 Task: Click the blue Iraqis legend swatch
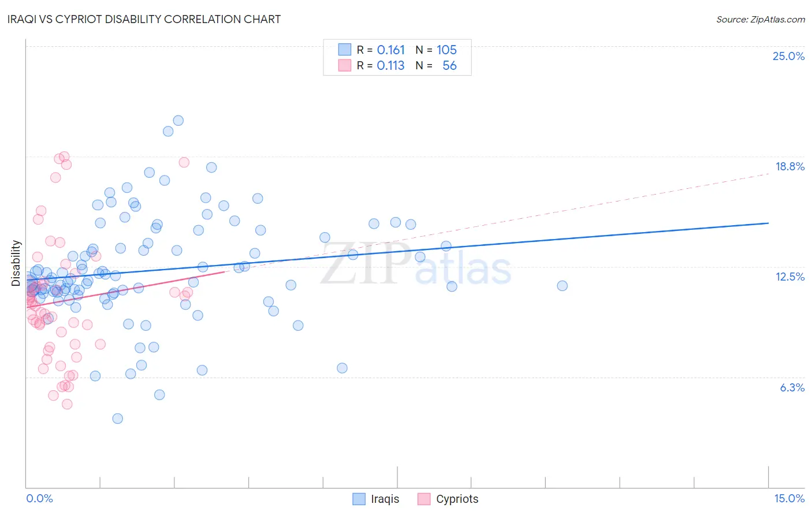(359, 499)
